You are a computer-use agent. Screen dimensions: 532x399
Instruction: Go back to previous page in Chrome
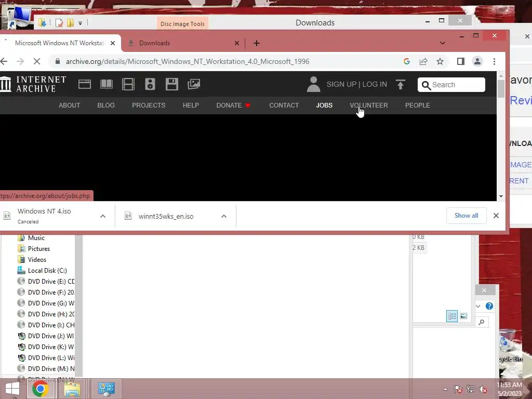(x=4, y=61)
